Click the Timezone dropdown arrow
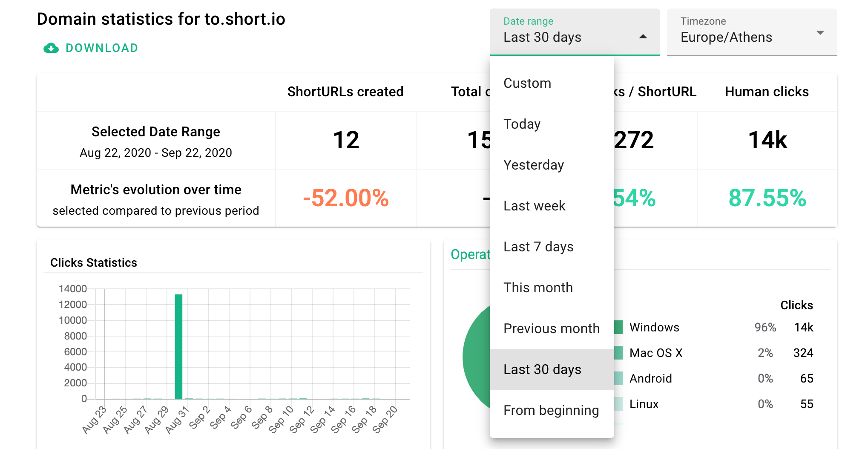Image resolution: width=868 pixels, height=449 pixels. (820, 33)
